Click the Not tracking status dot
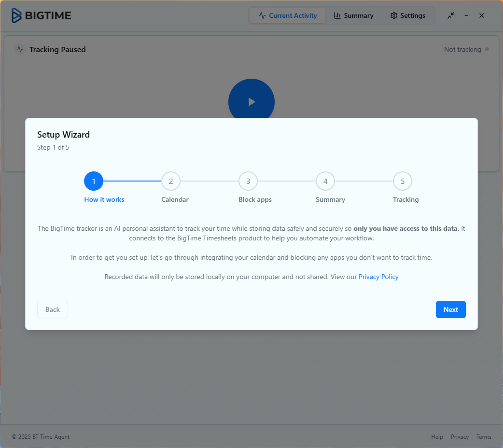Image resolution: width=503 pixels, height=448 pixels. click(487, 49)
